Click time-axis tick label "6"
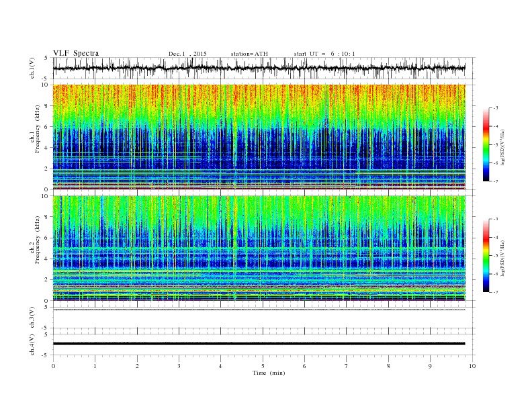 (x=304, y=366)
